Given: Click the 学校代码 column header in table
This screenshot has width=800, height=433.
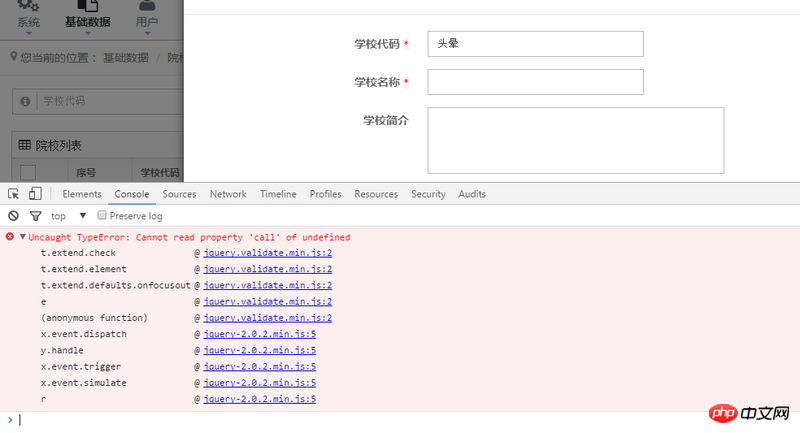Looking at the screenshot, I should [x=160, y=172].
